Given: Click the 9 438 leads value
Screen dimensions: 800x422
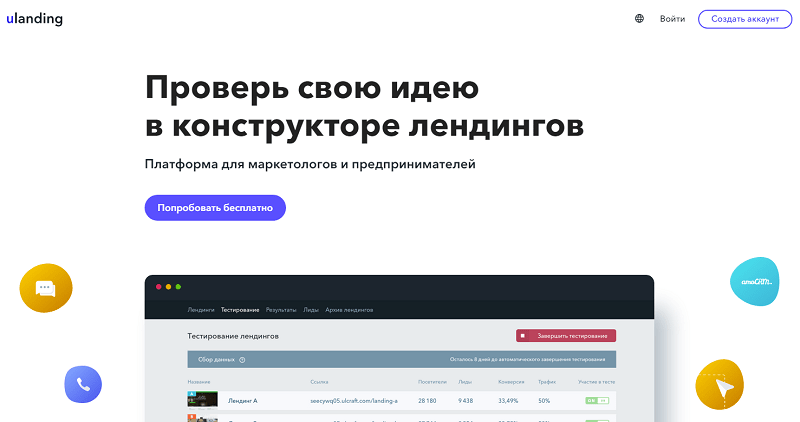Looking at the screenshot, I should tap(465, 401).
